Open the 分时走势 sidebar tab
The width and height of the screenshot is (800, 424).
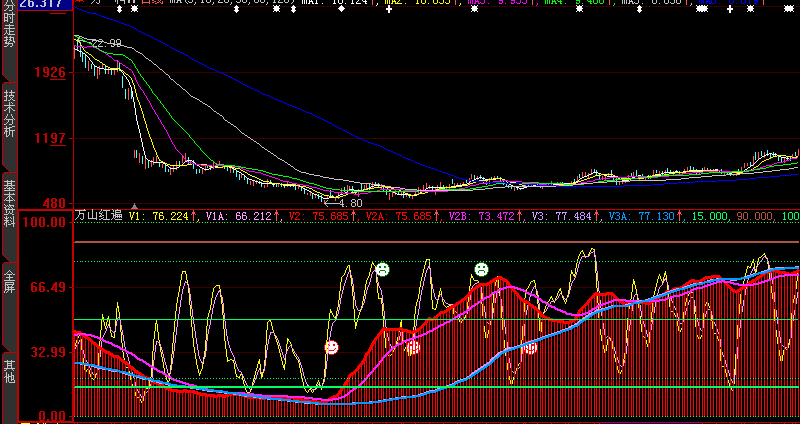[x=9, y=40]
